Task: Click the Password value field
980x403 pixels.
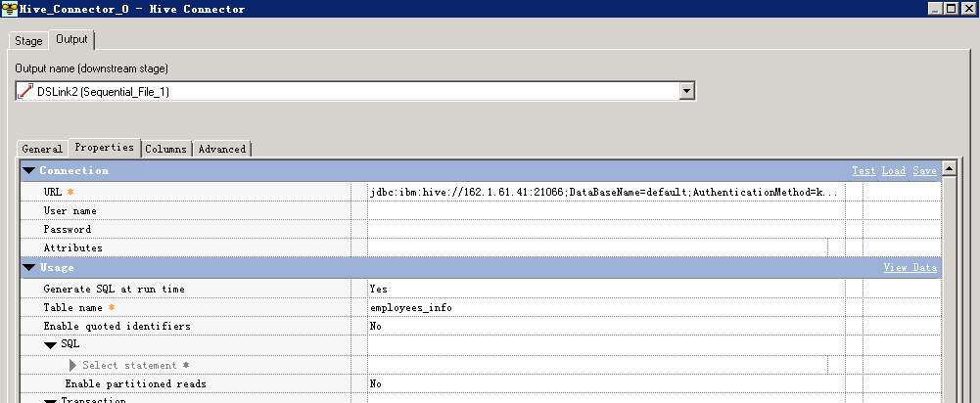Action: pyautogui.click(x=606, y=229)
